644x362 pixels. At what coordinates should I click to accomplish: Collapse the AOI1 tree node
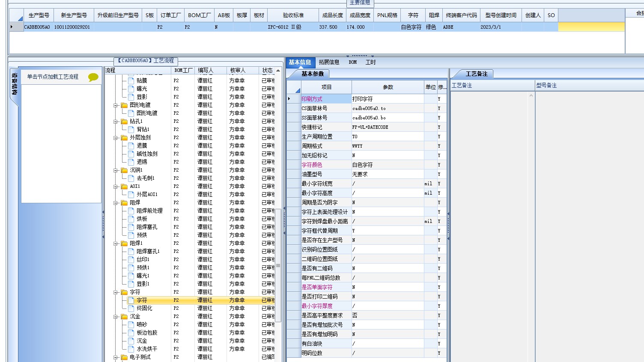pyautogui.click(x=116, y=187)
